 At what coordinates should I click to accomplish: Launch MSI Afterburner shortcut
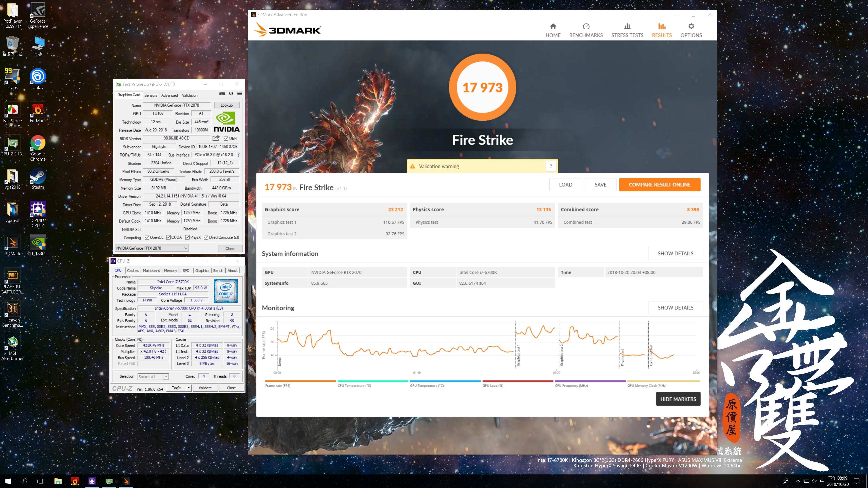12,347
